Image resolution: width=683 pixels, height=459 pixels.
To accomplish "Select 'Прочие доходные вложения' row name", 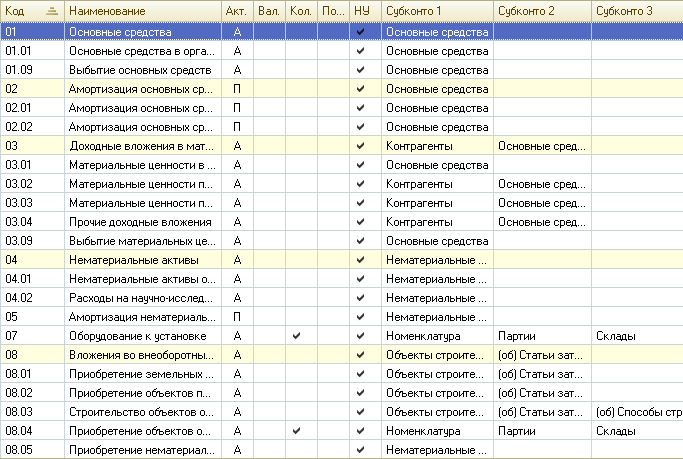I will [x=140, y=222].
